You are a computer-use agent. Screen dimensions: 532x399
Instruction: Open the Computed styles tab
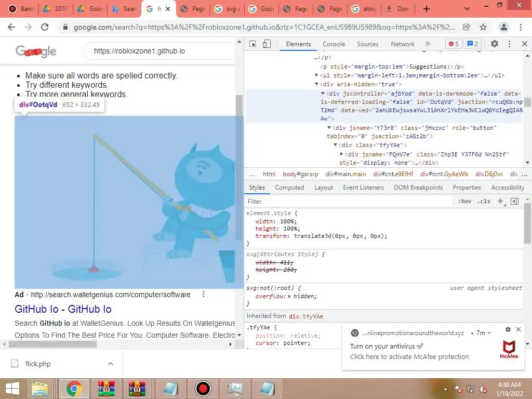tap(289, 188)
